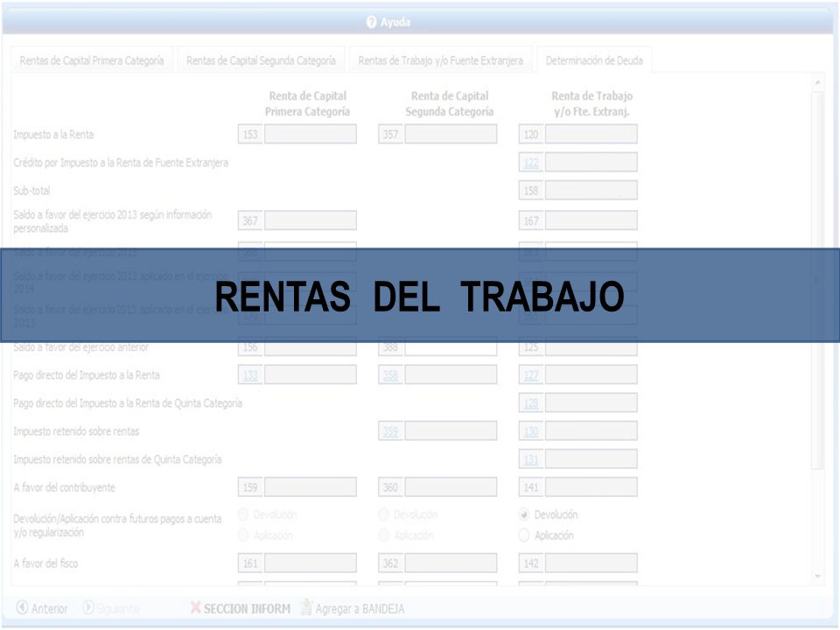This screenshot has height=630, width=840.
Task: Click the Ayuda title label
Action: coord(395,22)
